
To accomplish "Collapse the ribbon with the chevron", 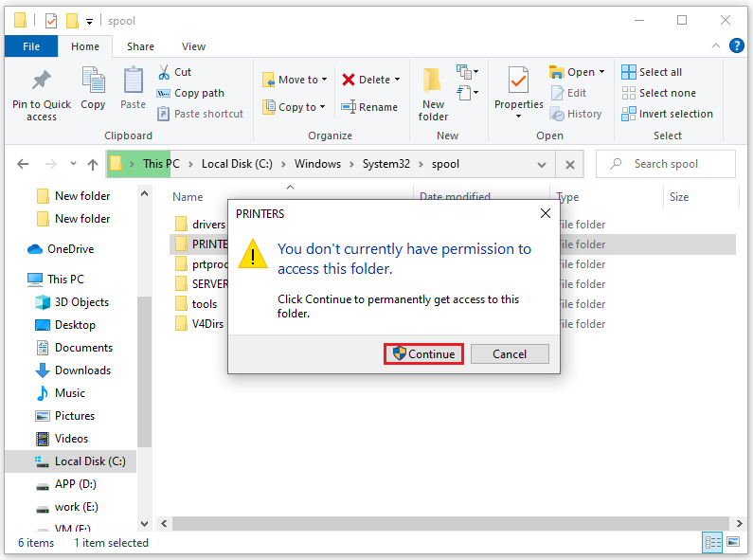I will (x=715, y=45).
